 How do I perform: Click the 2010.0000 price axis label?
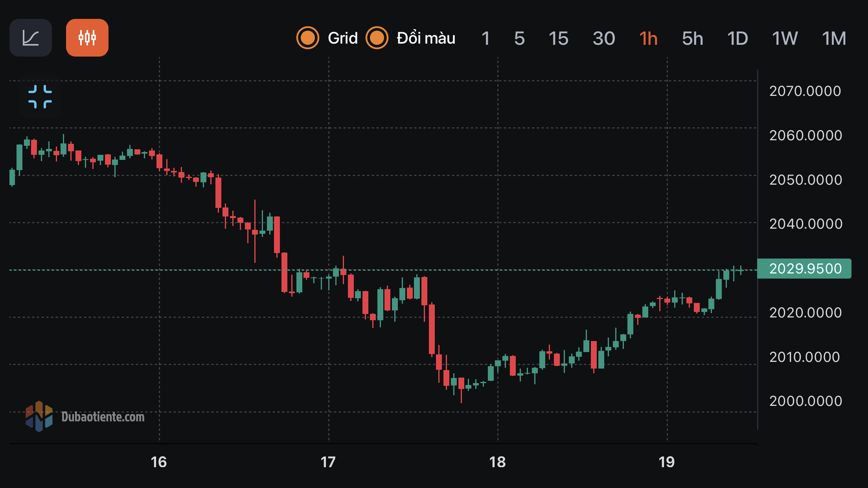[x=804, y=357]
